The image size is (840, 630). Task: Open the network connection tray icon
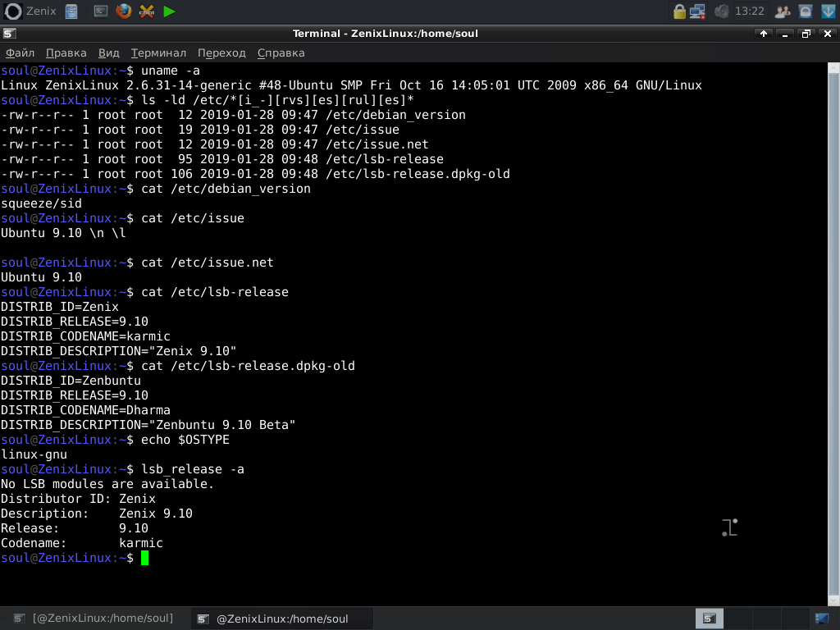(x=697, y=11)
